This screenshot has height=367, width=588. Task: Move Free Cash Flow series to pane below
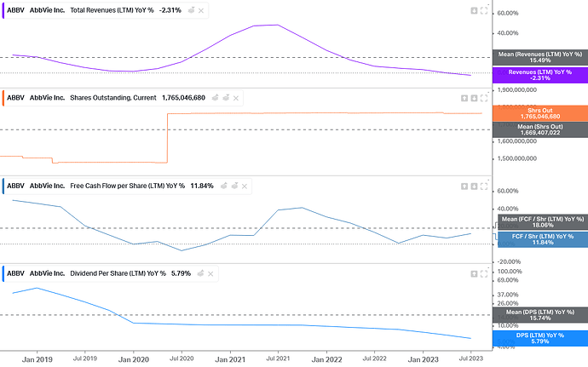pos(234,186)
